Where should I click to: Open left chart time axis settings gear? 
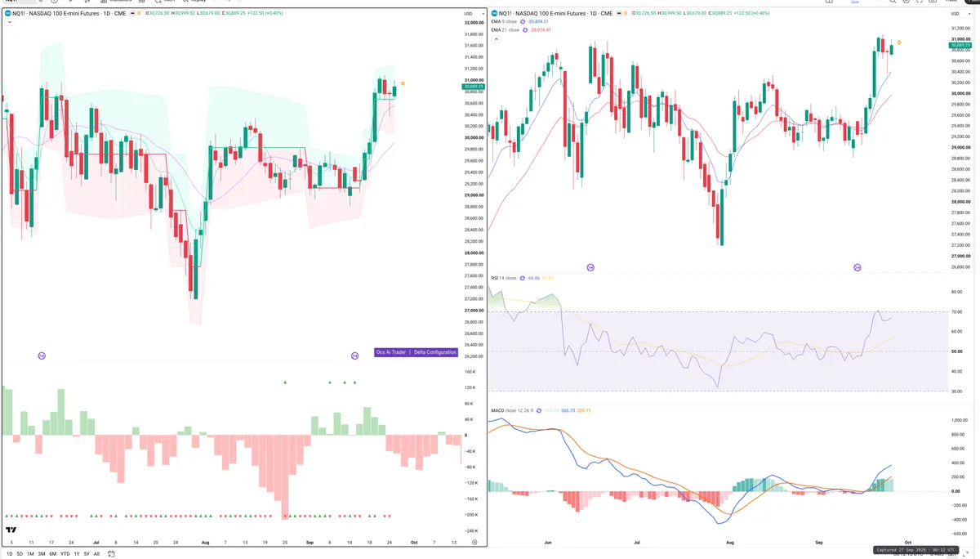[474, 543]
